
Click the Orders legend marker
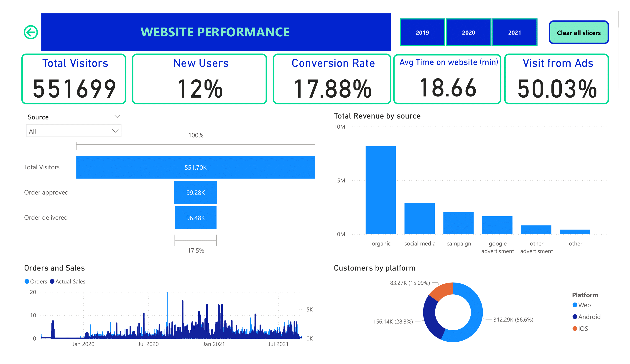pyautogui.click(x=27, y=281)
